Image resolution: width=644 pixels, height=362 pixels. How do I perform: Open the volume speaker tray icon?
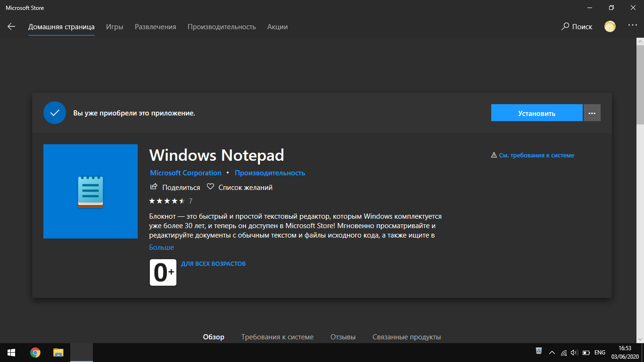tap(574, 352)
